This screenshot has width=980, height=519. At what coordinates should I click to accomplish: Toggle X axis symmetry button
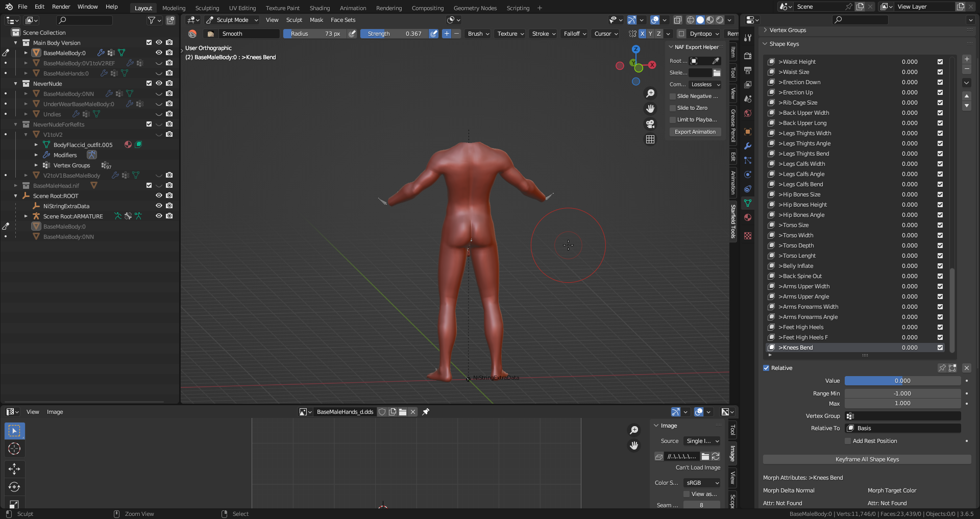642,34
